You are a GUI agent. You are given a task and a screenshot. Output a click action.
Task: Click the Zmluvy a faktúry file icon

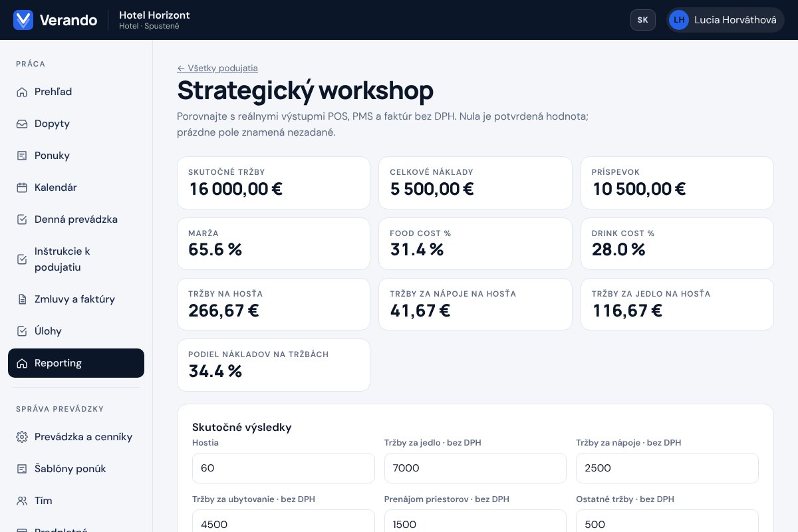(x=22, y=299)
